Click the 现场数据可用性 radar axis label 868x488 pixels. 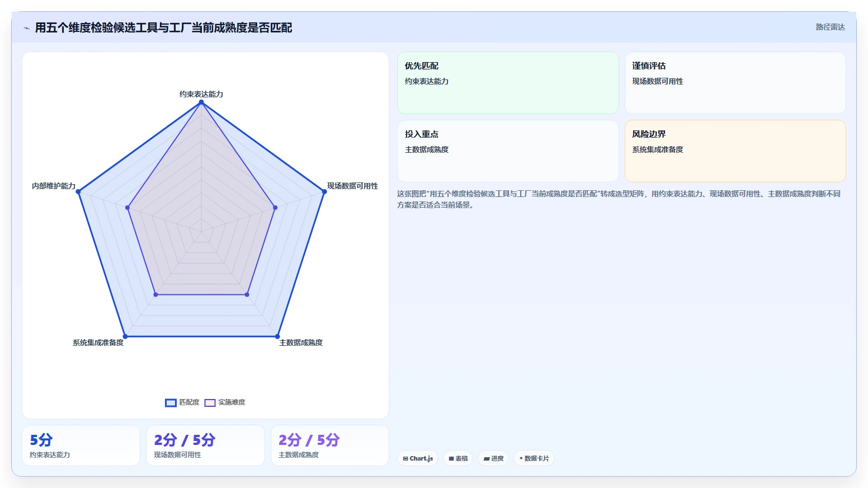(352, 186)
